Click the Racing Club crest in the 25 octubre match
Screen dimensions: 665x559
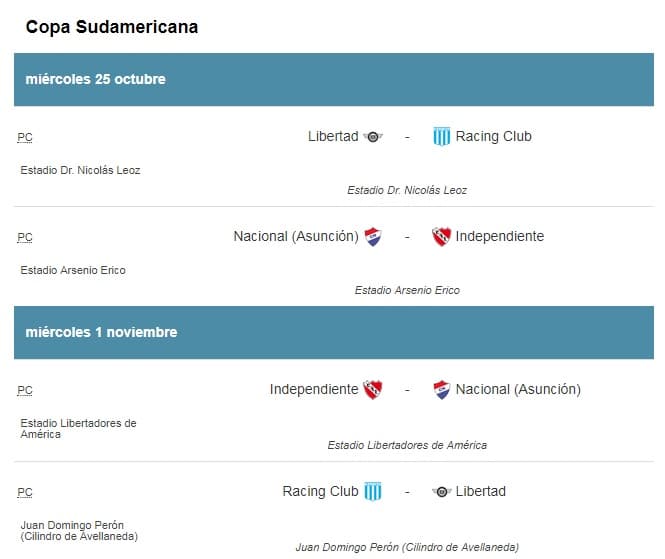(441, 137)
